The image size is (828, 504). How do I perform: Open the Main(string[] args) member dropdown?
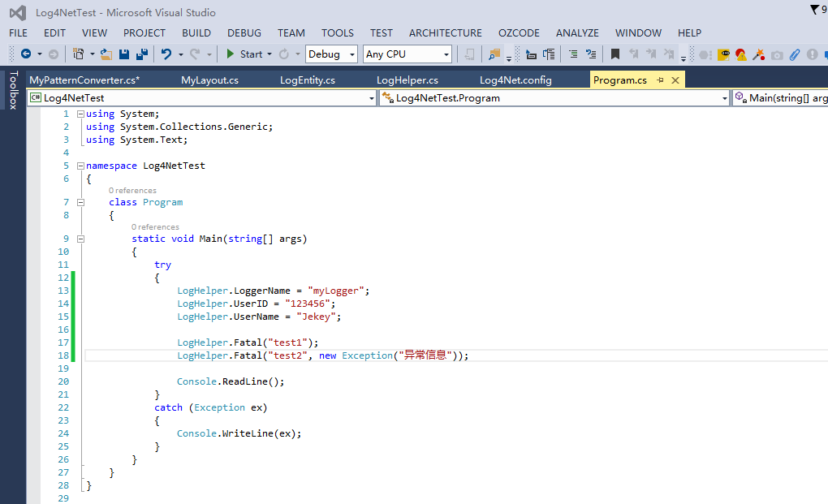(x=780, y=98)
